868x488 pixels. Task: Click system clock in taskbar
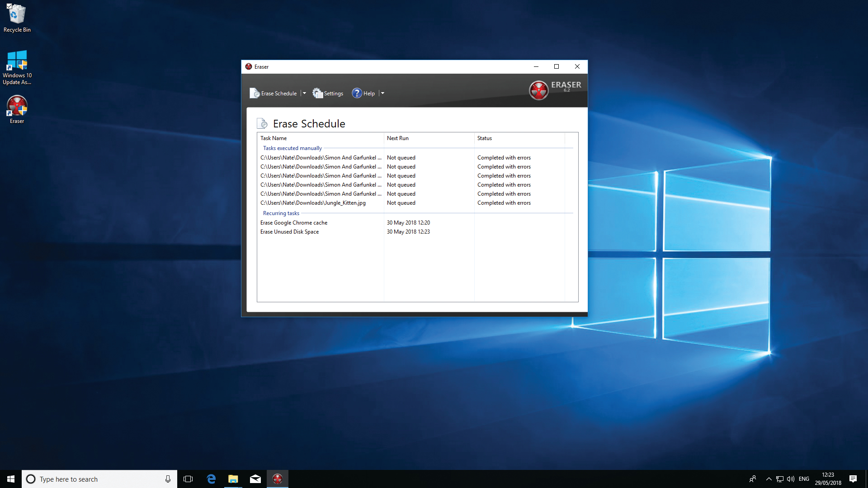pos(829,479)
